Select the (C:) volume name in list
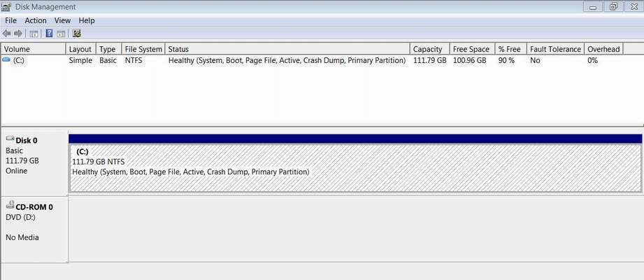 coord(18,60)
